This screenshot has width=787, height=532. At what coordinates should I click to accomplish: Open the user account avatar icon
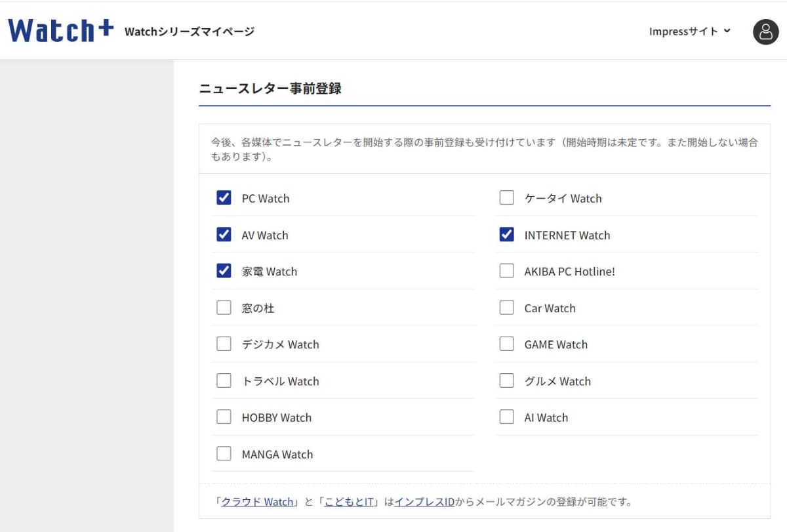click(765, 31)
